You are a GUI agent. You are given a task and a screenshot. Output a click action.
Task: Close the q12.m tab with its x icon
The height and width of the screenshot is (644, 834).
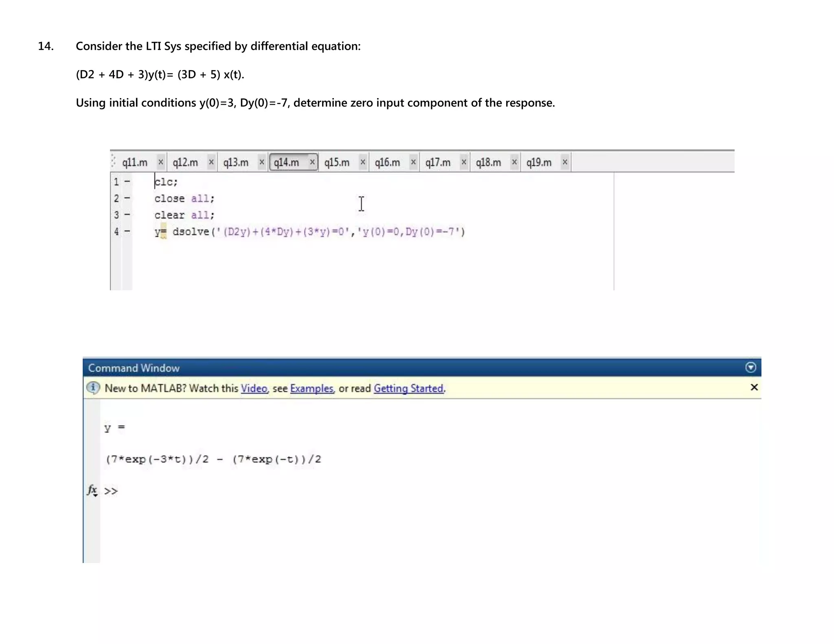pyautogui.click(x=211, y=162)
